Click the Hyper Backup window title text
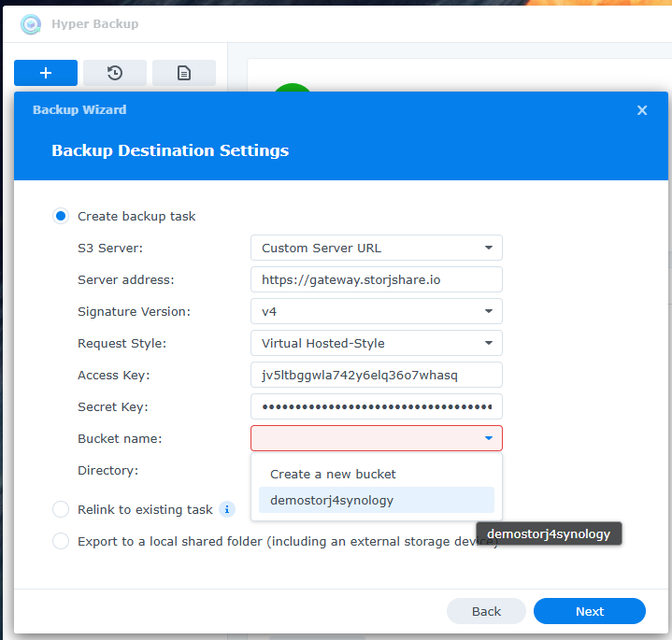This screenshot has height=640, width=672. (x=94, y=24)
